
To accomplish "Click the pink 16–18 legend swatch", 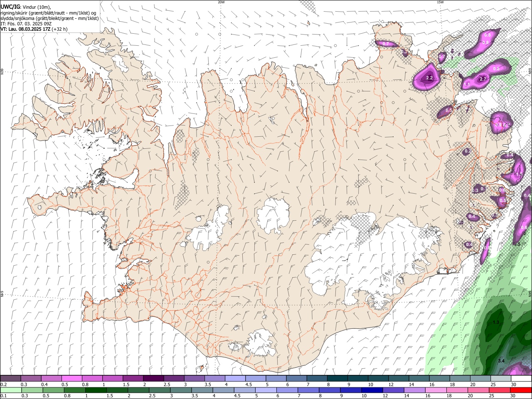I will click(x=436, y=390).
